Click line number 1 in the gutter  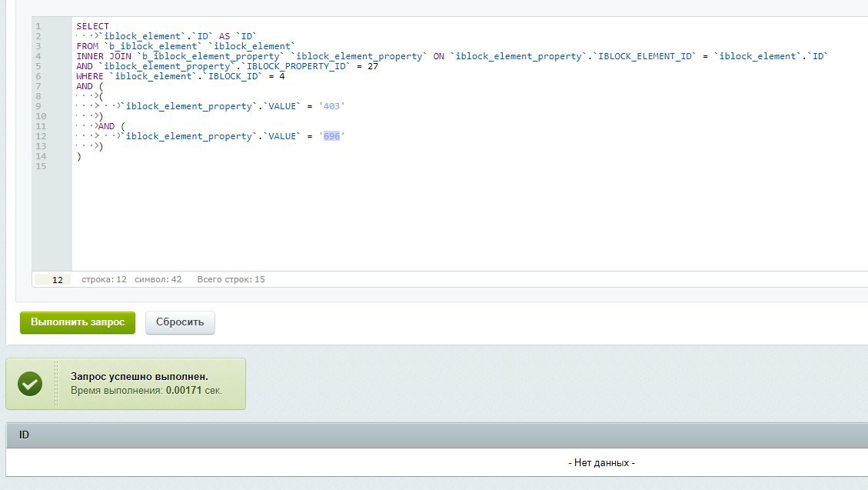tap(38, 26)
